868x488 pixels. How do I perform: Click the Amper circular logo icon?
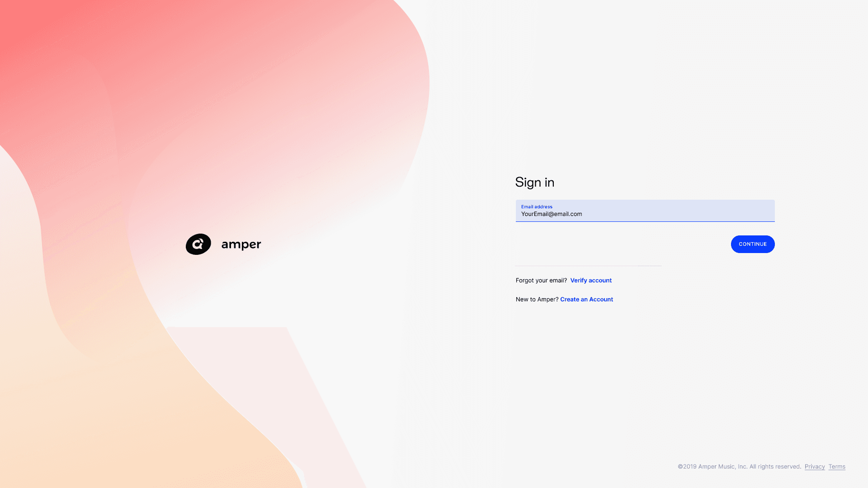[198, 244]
